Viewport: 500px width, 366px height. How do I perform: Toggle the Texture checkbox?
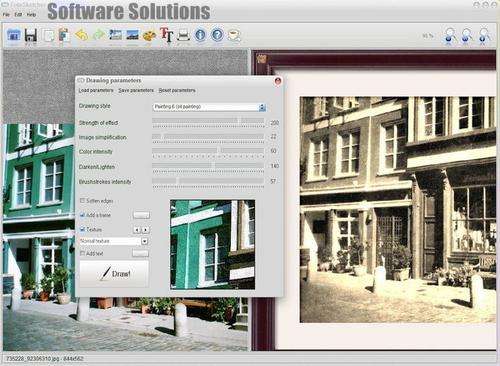(82, 229)
